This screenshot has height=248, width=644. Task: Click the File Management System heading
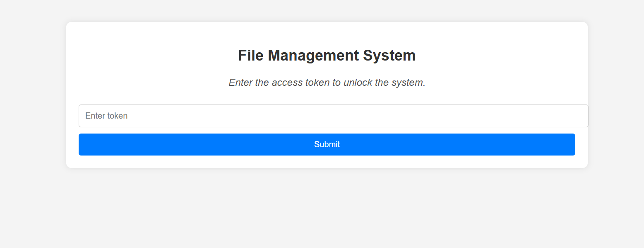coord(327,56)
